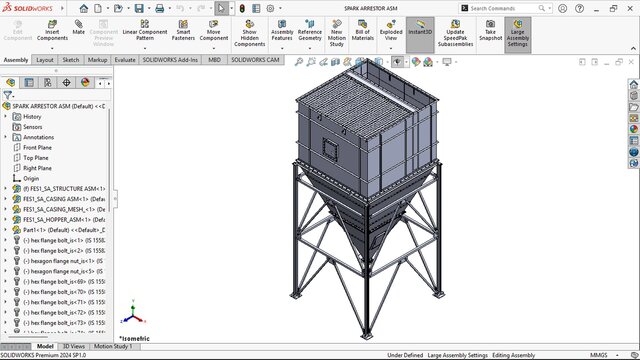Image resolution: width=640 pixels, height=360 pixels.
Task: Save the assembly with the Save icon
Action: [x=139, y=8]
